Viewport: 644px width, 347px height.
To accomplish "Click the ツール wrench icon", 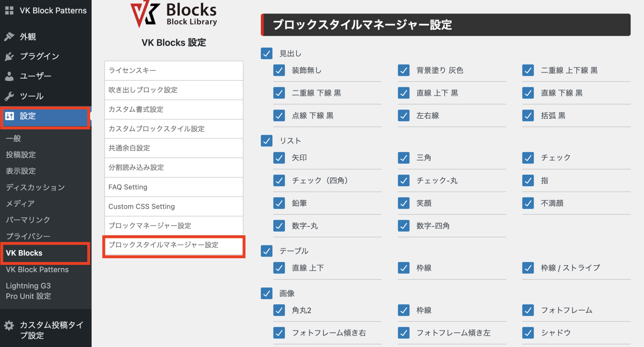I will pos(9,96).
